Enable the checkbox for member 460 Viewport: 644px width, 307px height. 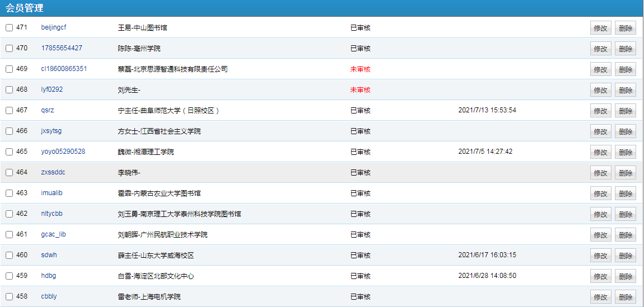coord(10,256)
